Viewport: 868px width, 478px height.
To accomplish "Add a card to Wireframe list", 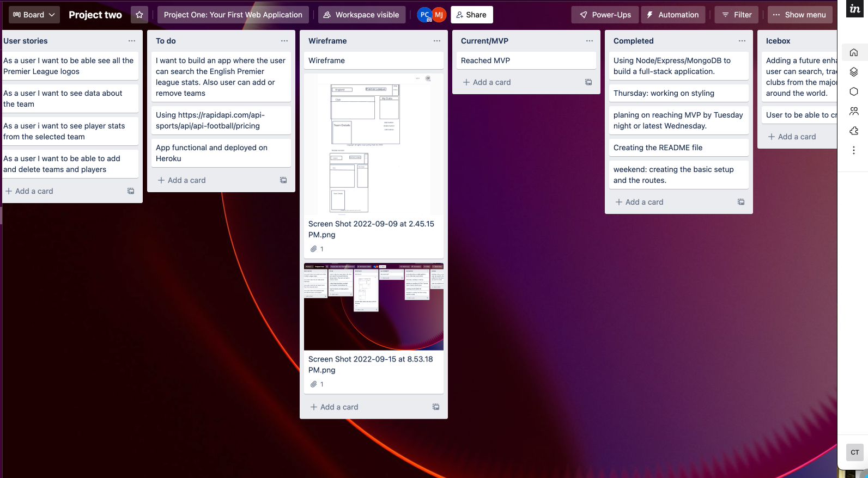I will point(335,407).
